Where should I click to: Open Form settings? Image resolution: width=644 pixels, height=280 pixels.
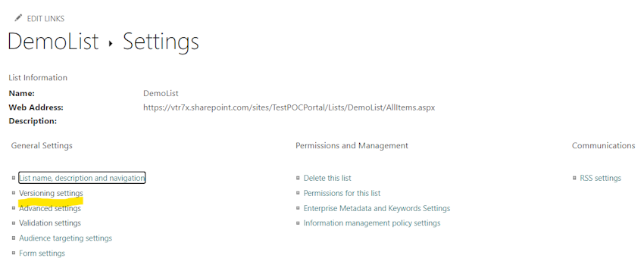[42, 254]
